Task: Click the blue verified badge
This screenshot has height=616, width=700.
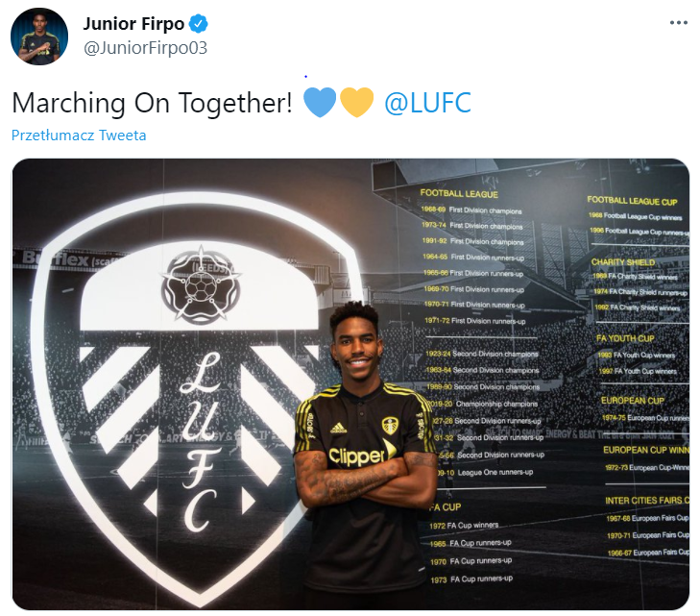Action: (199, 24)
